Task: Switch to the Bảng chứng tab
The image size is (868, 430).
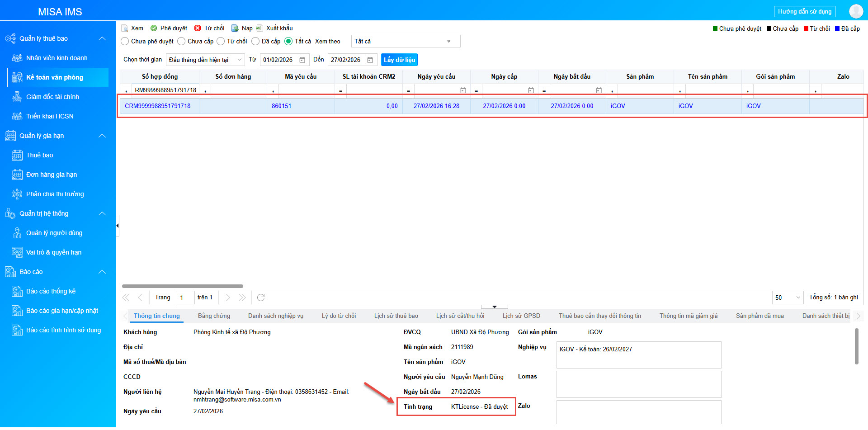Action: [x=214, y=316]
